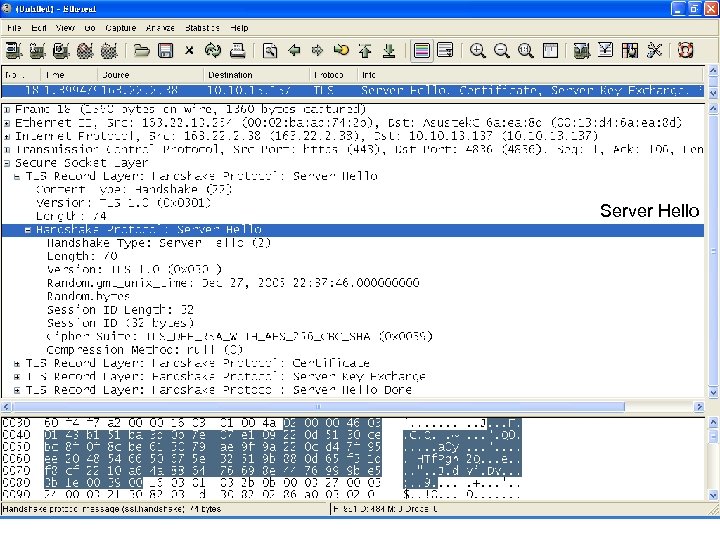Restart the running capture icon
Image resolution: width=720 pixels, height=540 pixels.
coord(109,50)
